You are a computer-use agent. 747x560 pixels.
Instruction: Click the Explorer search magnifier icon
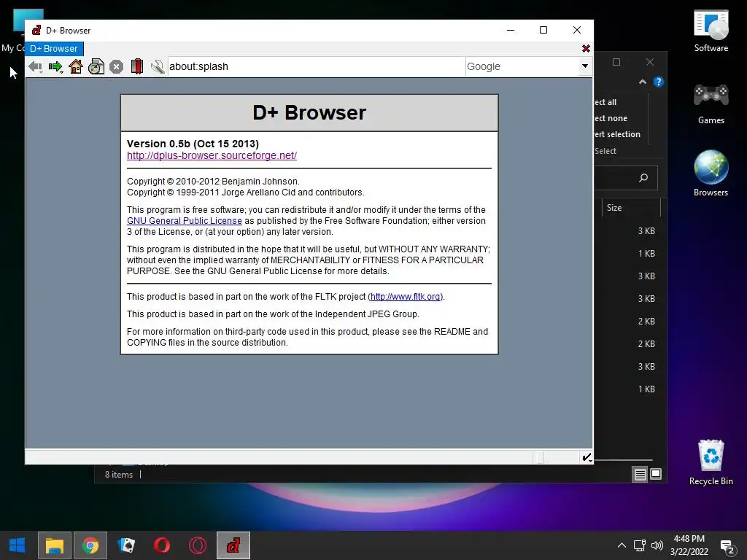pyautogui.click(x=643, y=178)
